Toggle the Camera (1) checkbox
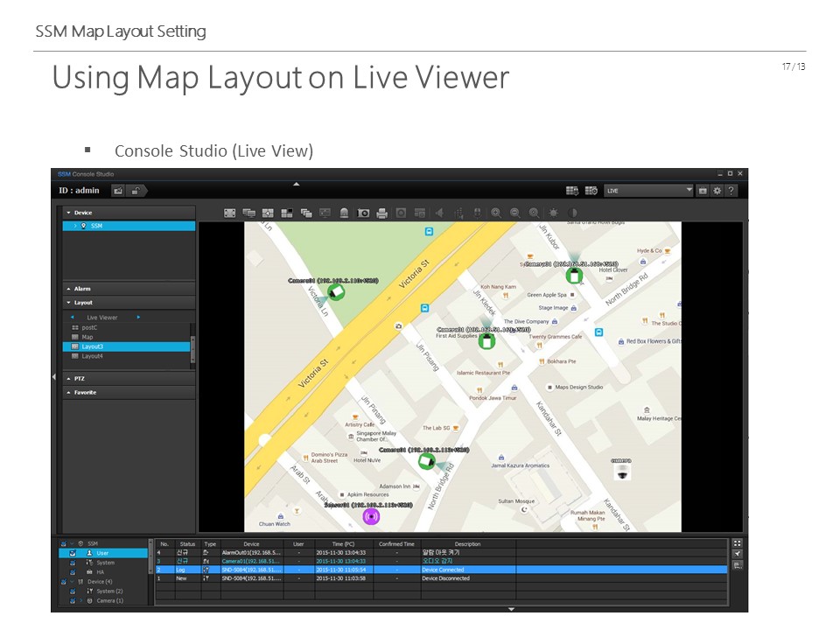 (x=73, y=601)
